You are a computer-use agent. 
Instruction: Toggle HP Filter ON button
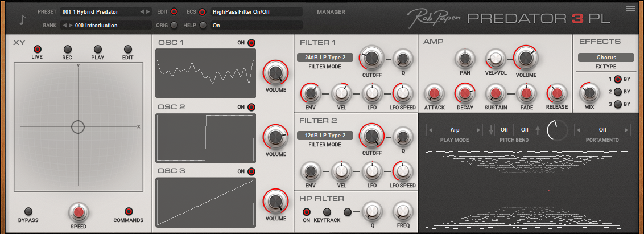pyautogui.click(x=307, y=212)
